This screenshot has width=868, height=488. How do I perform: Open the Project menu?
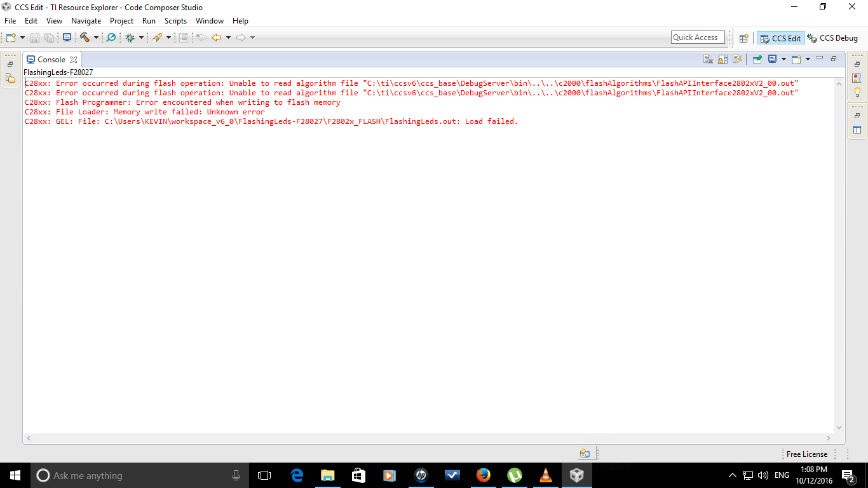point(122,21)
